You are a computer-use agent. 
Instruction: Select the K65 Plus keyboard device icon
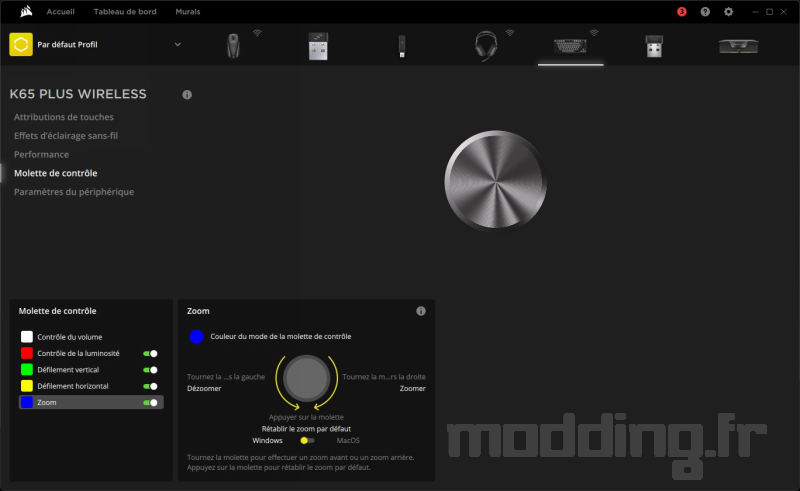[570, 46]
